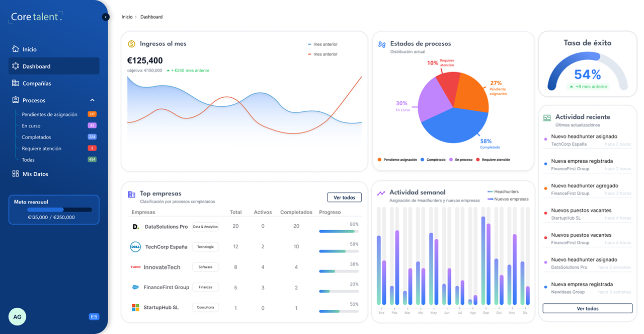Open the AG user avatar
The width and height of the screenshot is (644, 334).
pyautogui.click(x=17, y=317)
